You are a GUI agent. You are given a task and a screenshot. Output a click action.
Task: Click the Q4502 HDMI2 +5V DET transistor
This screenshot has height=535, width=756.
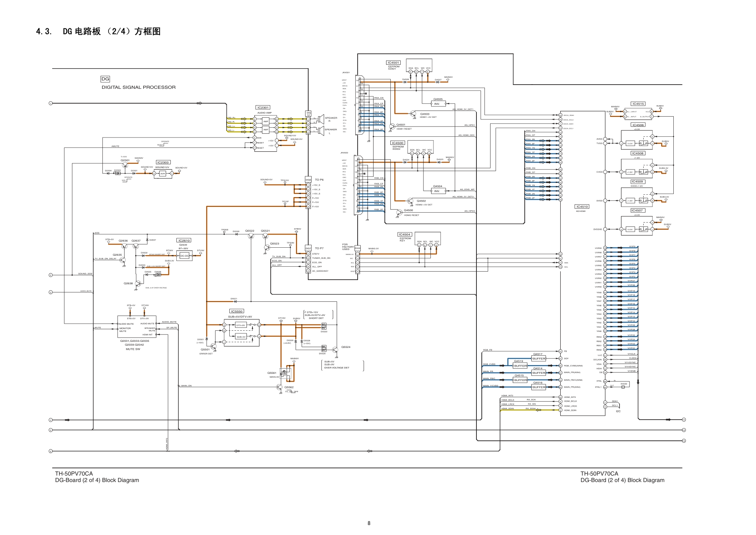click(x=410, y=201)
